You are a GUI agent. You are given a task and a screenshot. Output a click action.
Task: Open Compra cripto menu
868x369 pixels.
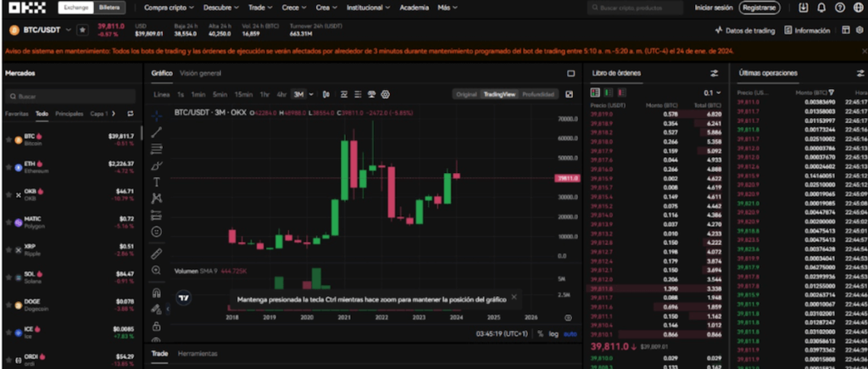point(169,8)
